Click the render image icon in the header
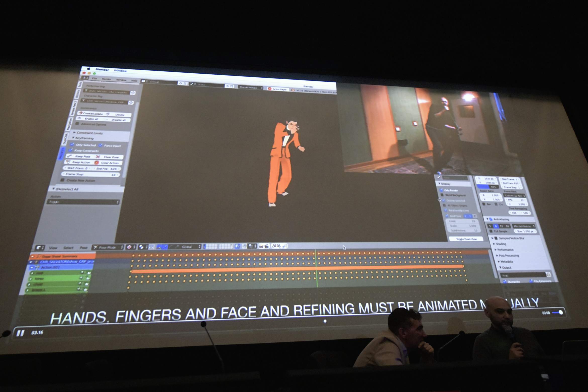Viewport: 588px width, 392px height. click(261, 246)
